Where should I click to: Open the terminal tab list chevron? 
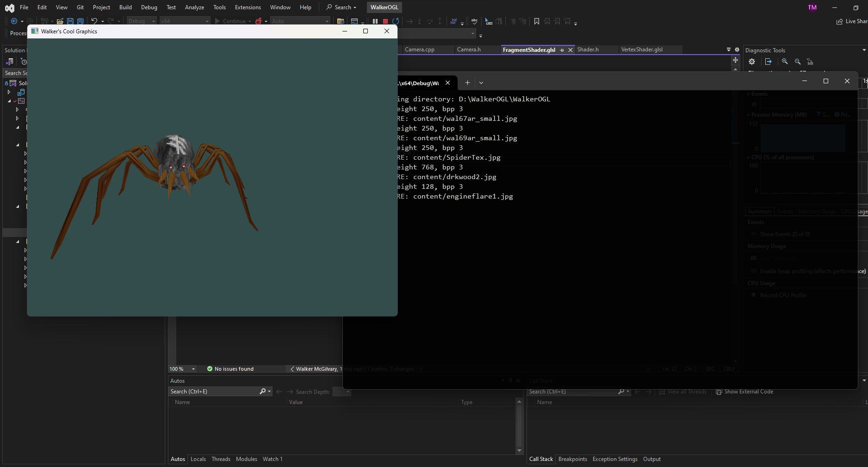(481, 82)
